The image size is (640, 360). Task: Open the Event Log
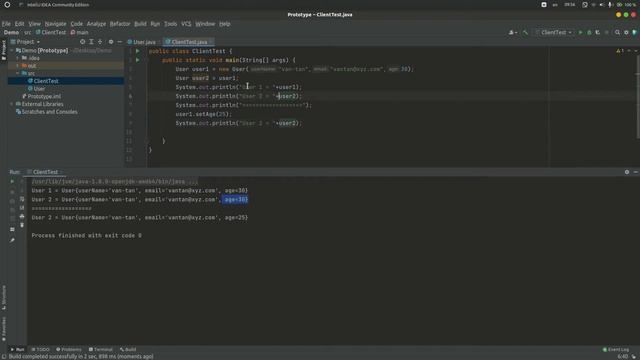tap(616, 349)
